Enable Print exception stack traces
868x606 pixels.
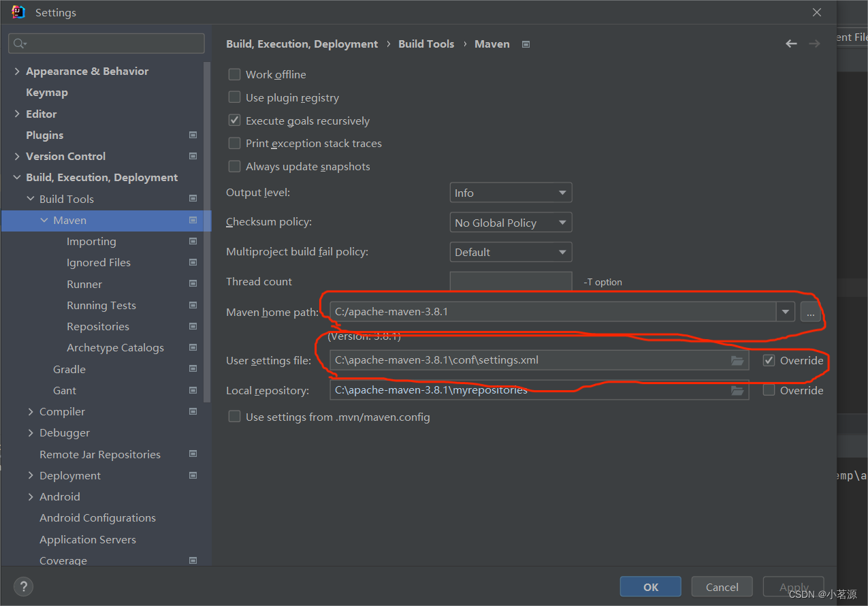234,143
